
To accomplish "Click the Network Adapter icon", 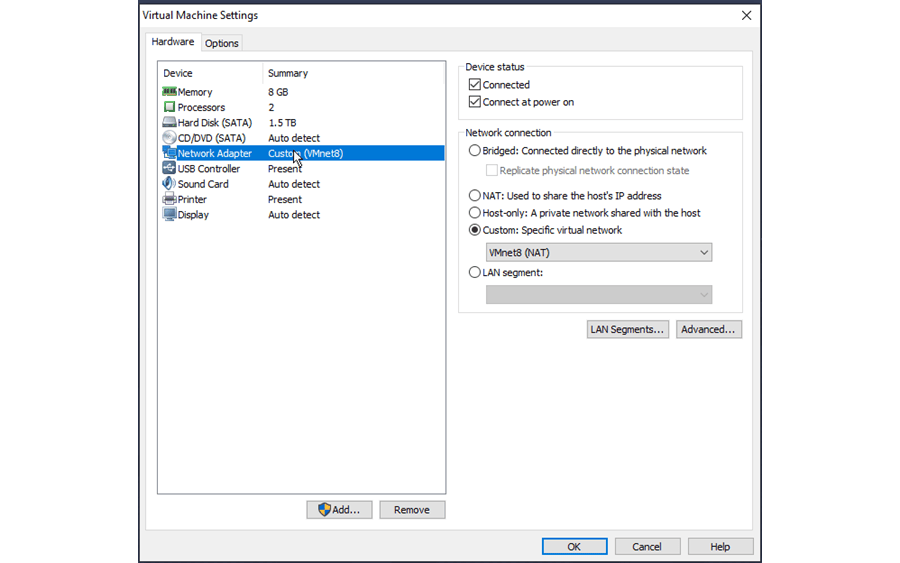I will [169, 153].
